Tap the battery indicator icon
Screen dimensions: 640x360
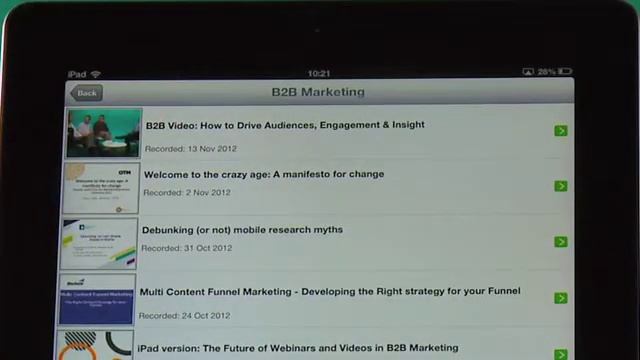point(565,71)
